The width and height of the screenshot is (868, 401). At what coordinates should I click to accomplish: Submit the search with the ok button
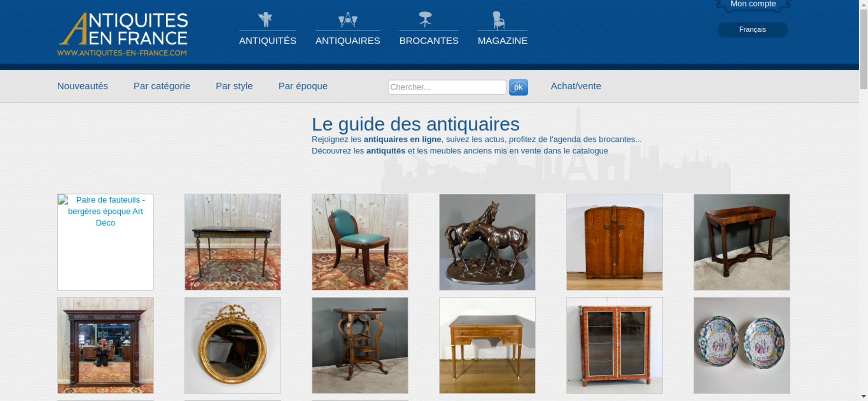point(518,87)
